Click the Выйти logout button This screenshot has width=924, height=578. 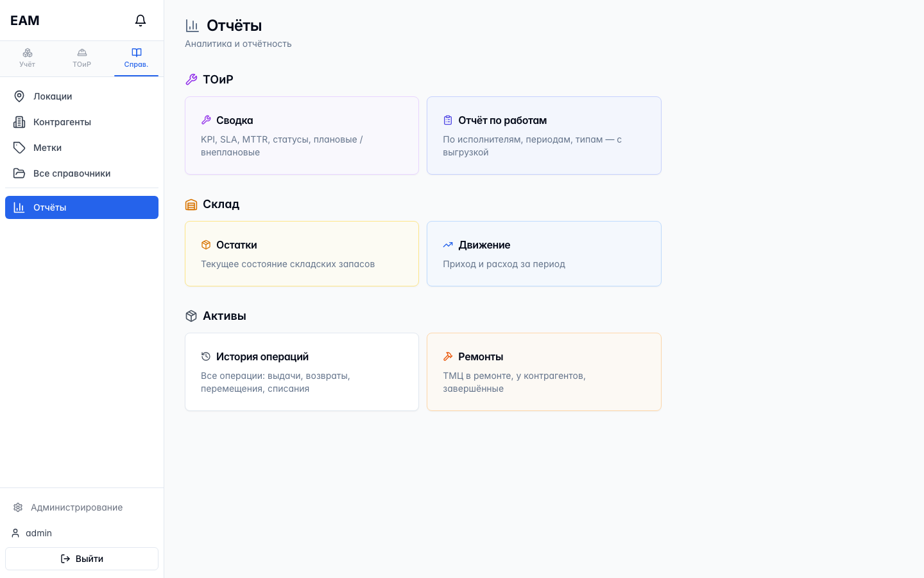[81, 559]
